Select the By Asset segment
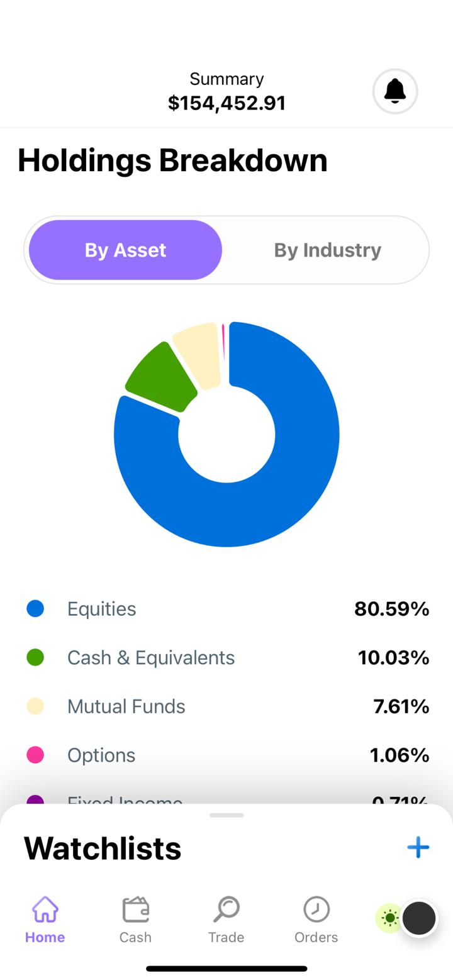Screen dimensions: 453x980 point(126,250)
